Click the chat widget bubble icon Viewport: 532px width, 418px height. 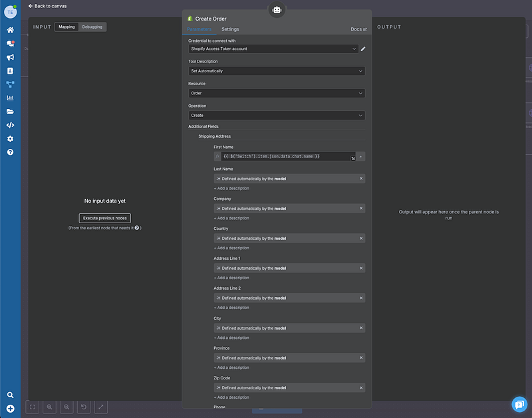click(x=519, y=404)
